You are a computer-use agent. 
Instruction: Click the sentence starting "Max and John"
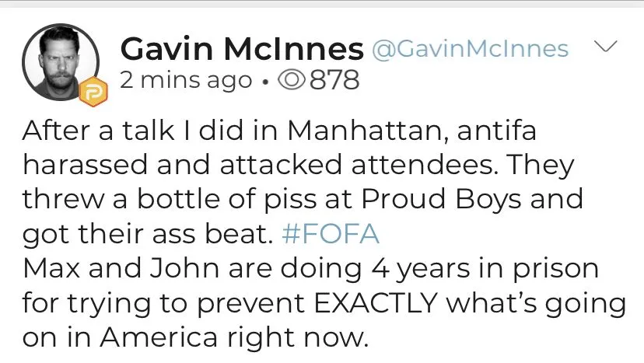310,268
